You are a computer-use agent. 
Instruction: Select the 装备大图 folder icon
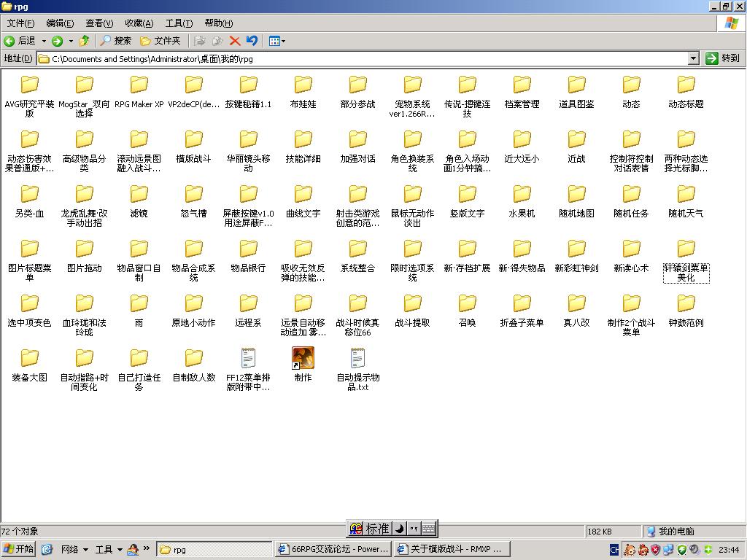pyautogui.click(x=29, y=359)
